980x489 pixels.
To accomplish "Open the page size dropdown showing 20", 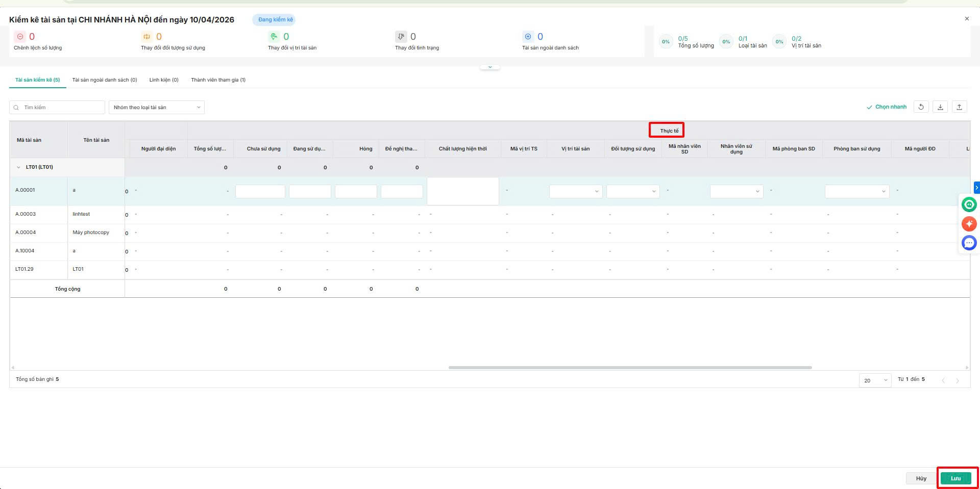I will (x=875, y=380).
